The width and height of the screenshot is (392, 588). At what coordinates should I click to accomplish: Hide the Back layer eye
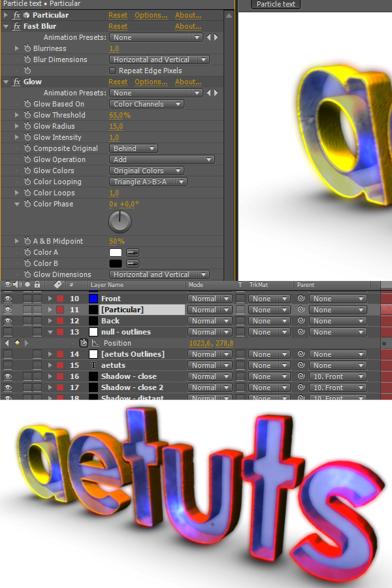8,321
